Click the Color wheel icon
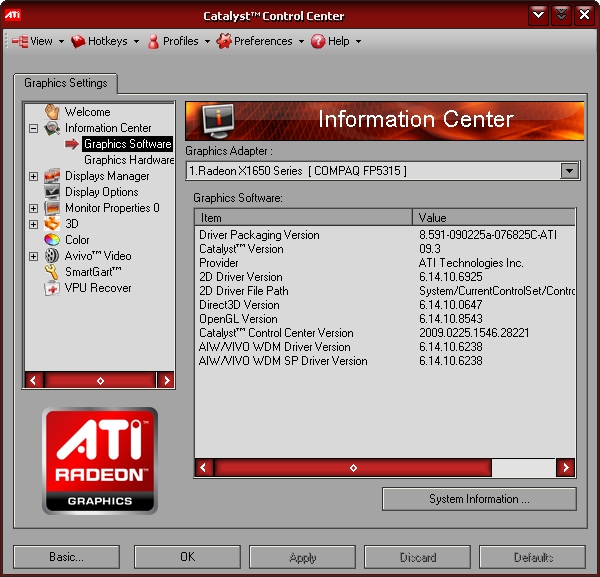Screen dimensions: 600x577 52,240
